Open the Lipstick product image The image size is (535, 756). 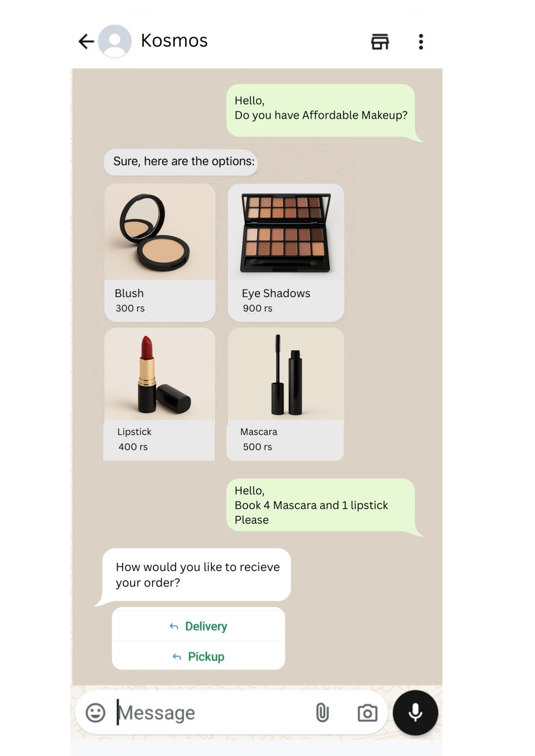(160, 374)
